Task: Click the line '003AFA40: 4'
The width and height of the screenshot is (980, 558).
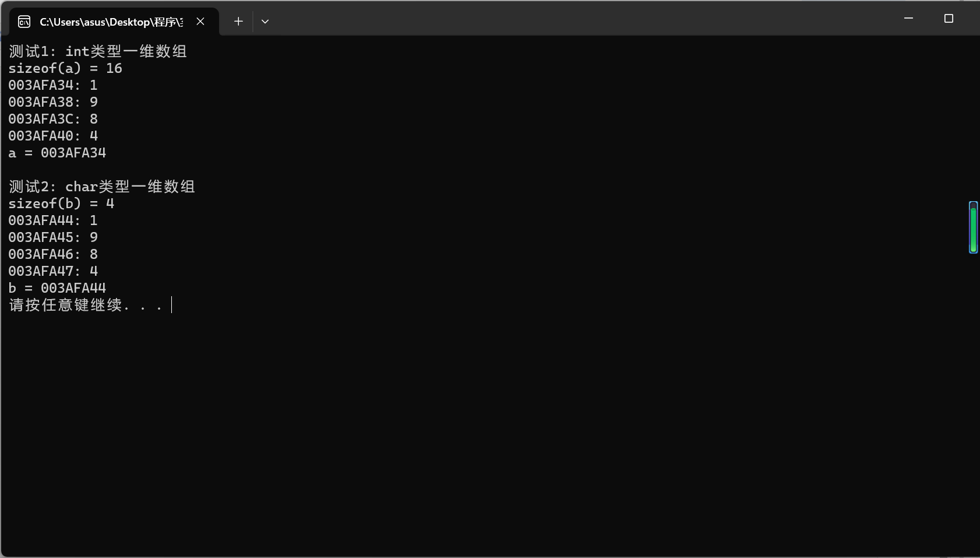Action: [x=53, y=136]
